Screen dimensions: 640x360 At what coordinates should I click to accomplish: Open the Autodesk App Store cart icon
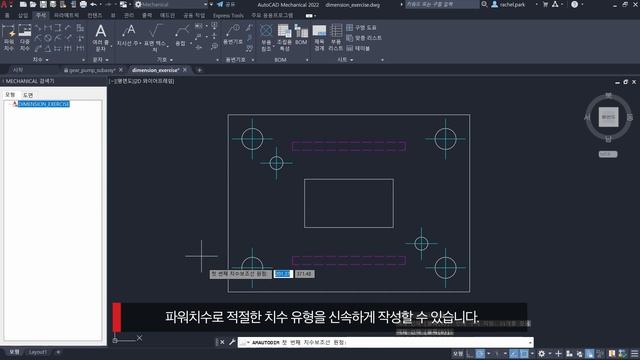(545, 4)
